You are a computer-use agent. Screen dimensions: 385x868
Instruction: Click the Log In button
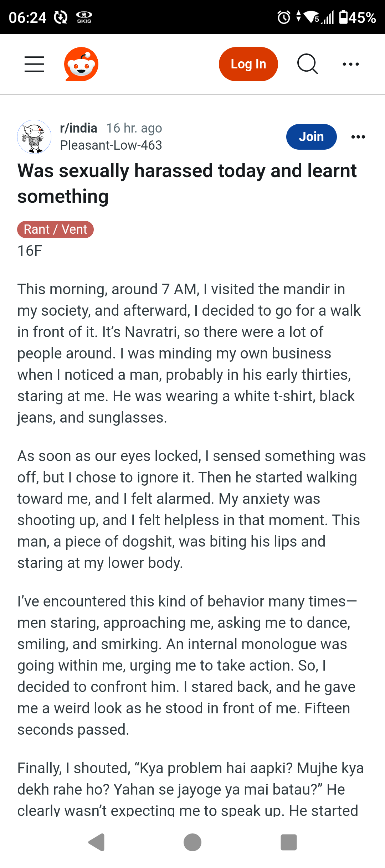(248, 64)
